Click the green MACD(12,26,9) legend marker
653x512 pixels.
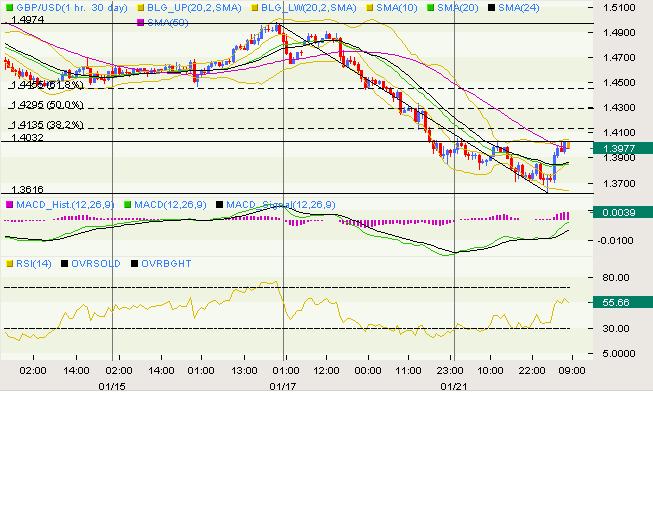click(x=126, y=204)
